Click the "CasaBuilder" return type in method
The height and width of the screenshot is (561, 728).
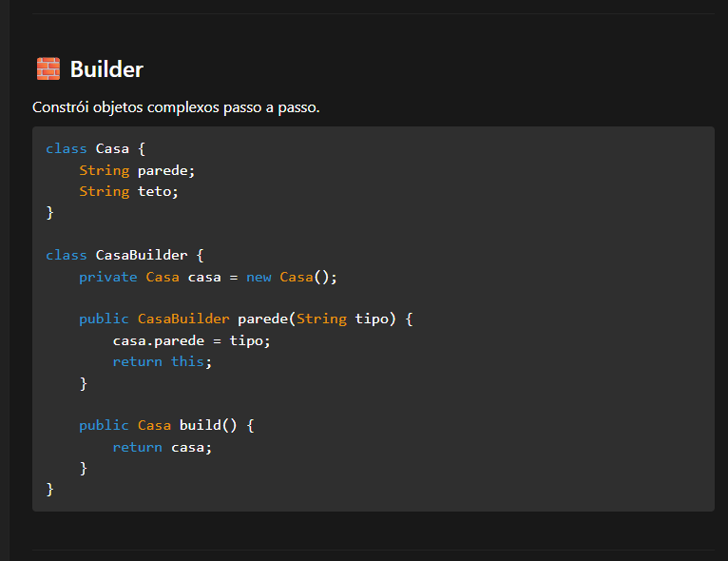183,319
